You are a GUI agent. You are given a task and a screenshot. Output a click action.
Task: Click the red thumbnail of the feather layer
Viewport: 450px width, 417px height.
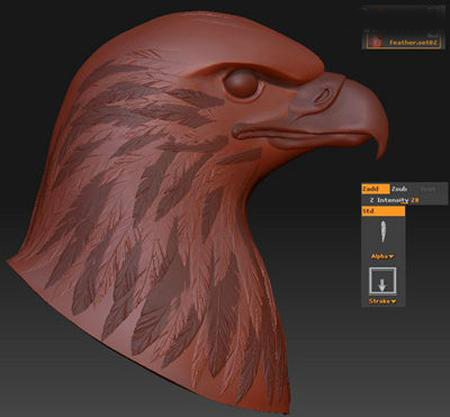tap(375, 41)
